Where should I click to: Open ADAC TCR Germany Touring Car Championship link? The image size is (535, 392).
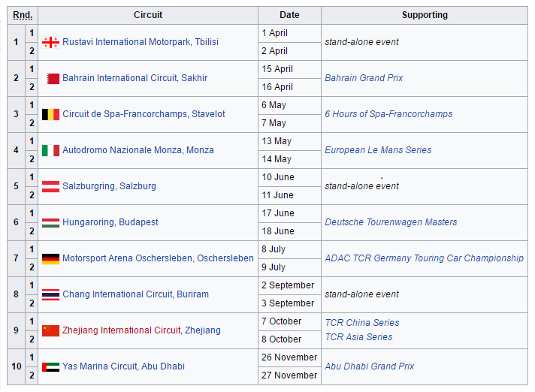pyautogui.click(x=424, y=258)
